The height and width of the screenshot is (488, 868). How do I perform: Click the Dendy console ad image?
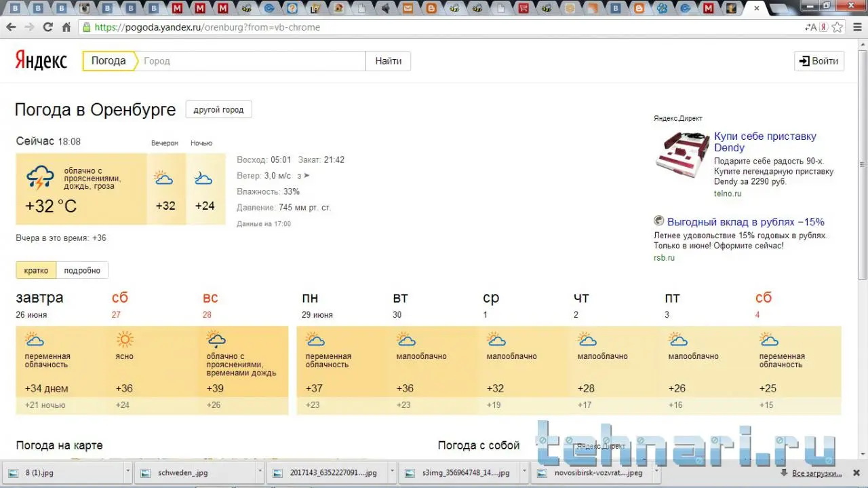682,155
